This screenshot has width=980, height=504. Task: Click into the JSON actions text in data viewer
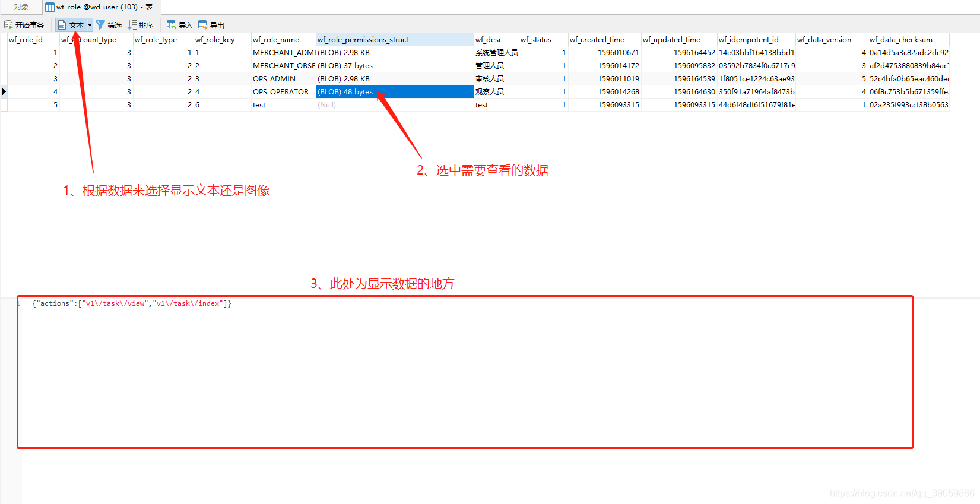(132, 303)
